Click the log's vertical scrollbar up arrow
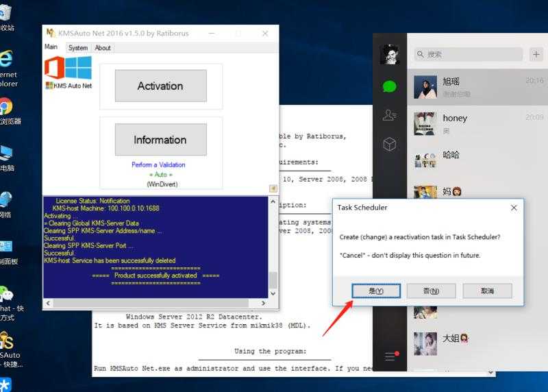This screenshot has width=548, height=392. (273, 201)
